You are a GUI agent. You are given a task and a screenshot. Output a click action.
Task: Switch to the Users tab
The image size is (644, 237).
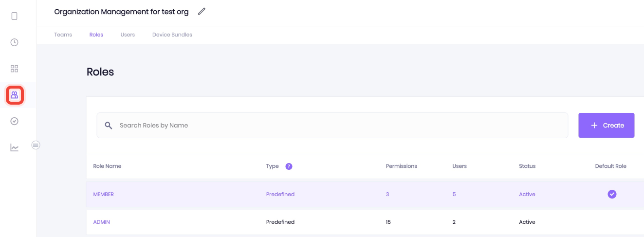pyautogui.click(x=128, y=35)
